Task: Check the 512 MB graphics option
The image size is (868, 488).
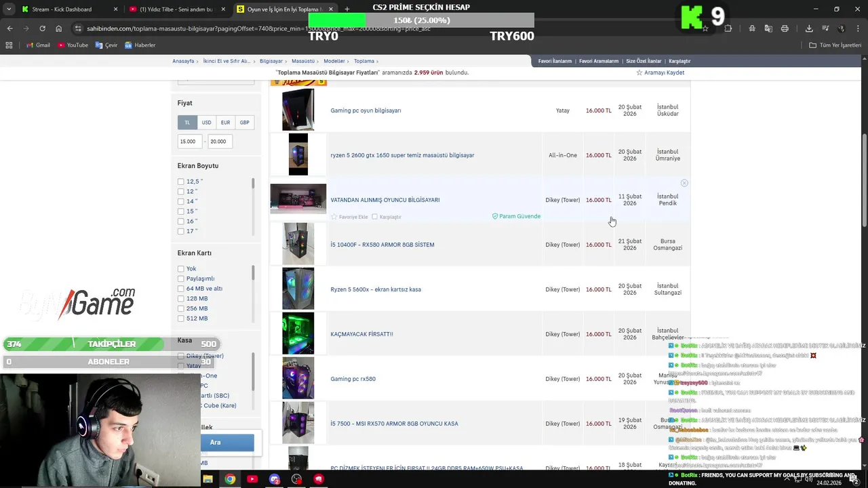Action: click(x=181, y=319)
